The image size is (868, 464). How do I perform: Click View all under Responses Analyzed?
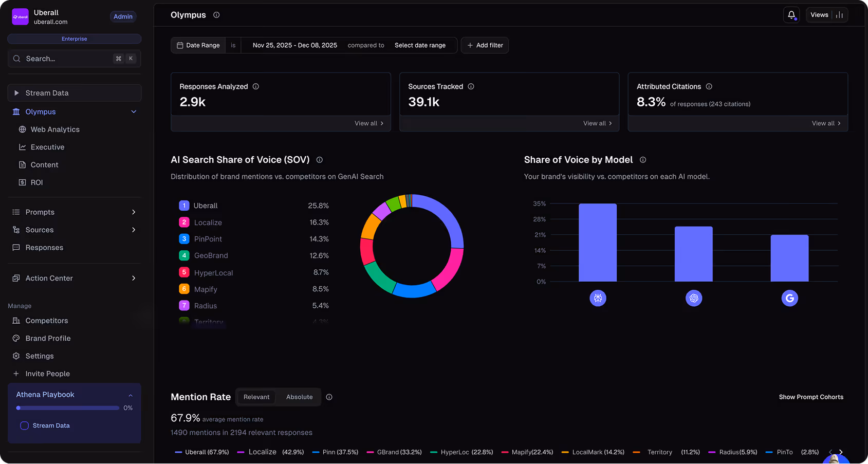pyautogui.click(x=369, y=123)
